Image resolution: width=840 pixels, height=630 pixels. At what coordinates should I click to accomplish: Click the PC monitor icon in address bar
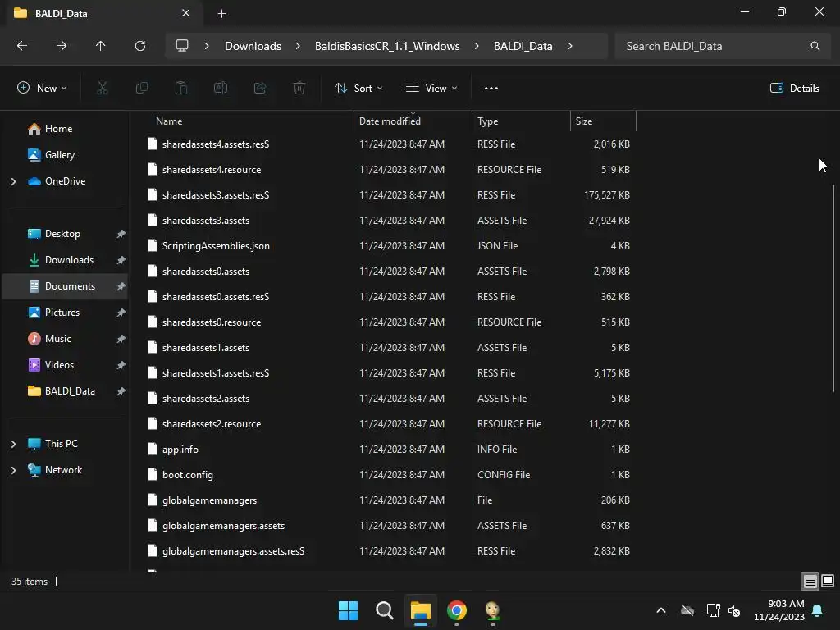pos(182,46)
